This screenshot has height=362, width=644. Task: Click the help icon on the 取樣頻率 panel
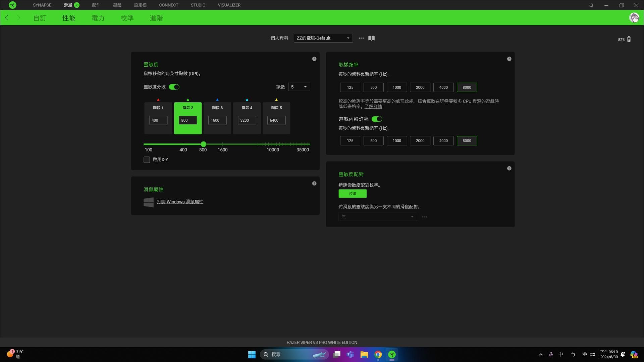pyautogui.click(x=509, y=59)
